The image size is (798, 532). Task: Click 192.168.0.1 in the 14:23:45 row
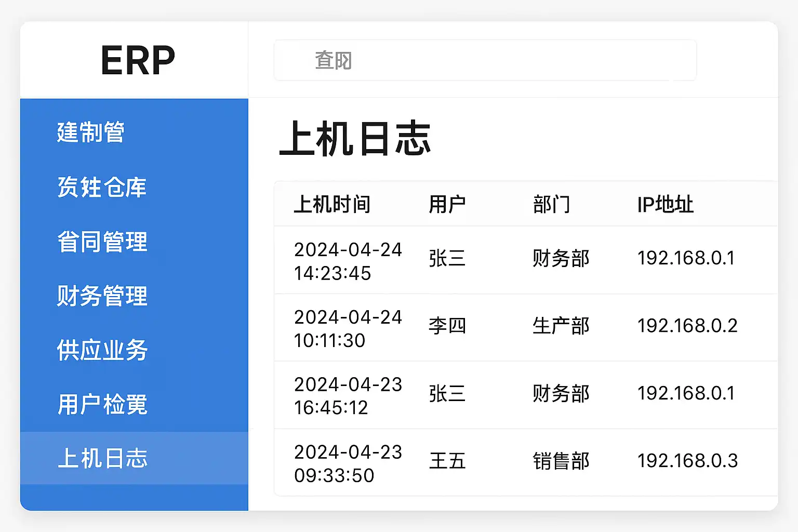click(686, 258)
